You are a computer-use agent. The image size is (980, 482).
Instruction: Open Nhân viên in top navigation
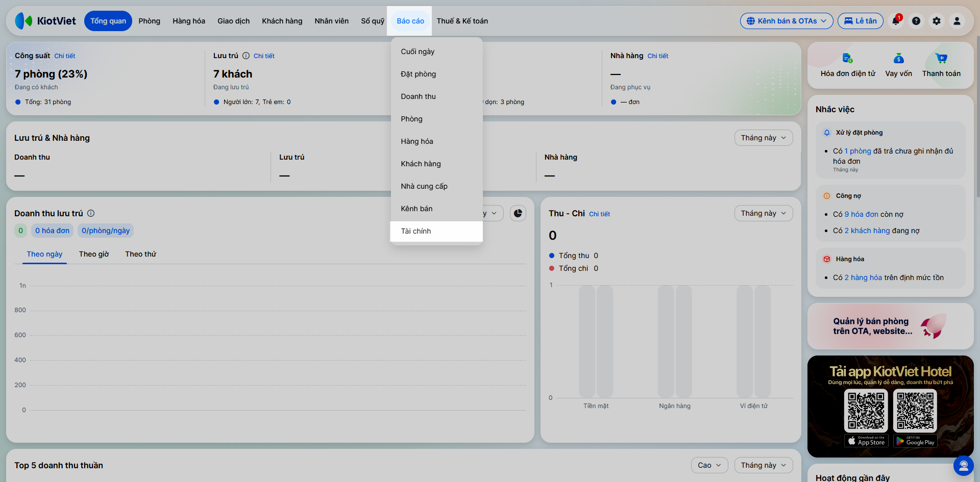point(332,21)
